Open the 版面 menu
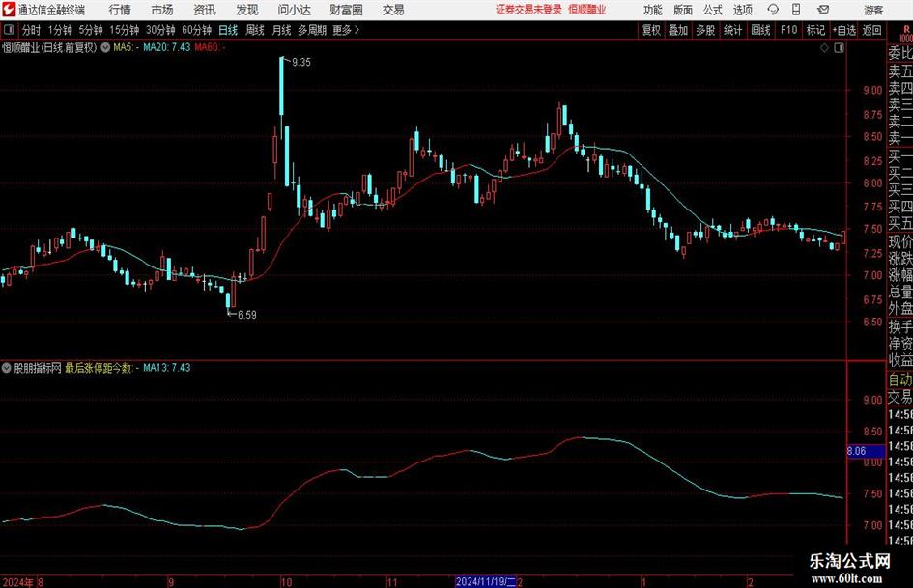Image resolution: width=913 pixels, height=588 pixels. pyautogui.click(x=682, y=10)
